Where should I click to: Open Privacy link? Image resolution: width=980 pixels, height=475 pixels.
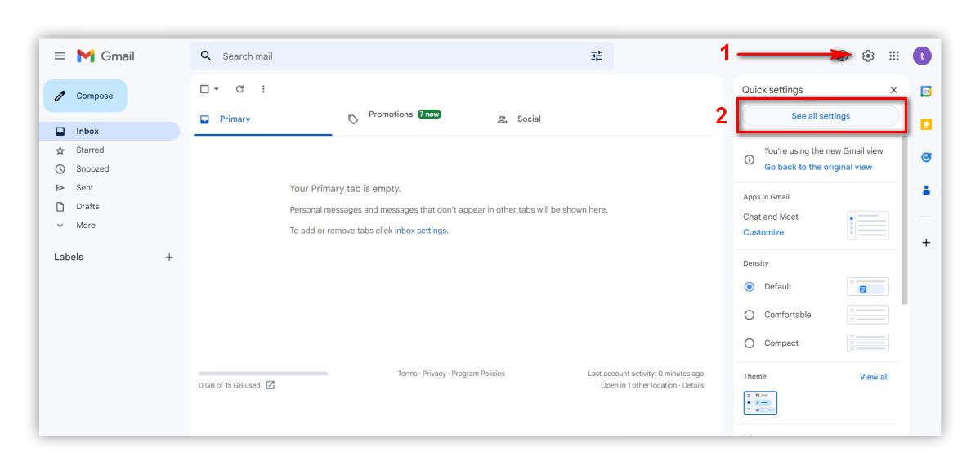click(434, 374)
